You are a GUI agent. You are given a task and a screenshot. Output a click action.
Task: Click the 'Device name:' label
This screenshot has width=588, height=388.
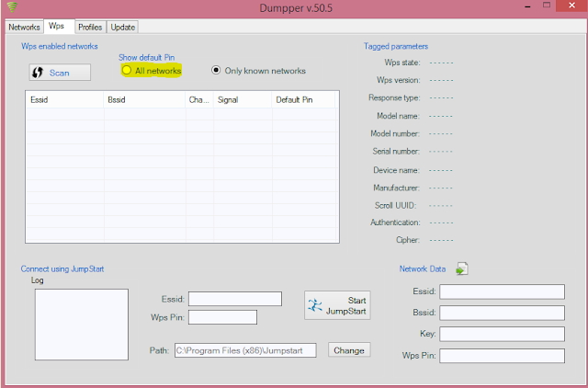[x=396, y=170]
